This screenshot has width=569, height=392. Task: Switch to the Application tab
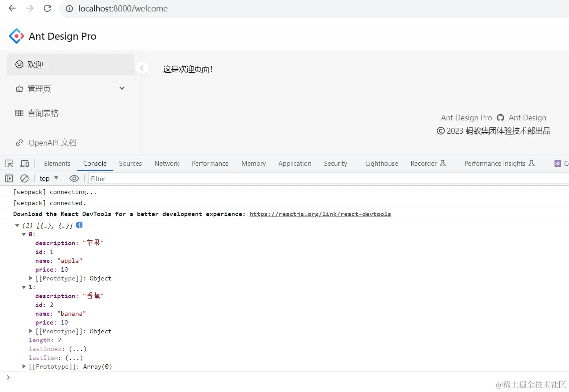(295, 163)
